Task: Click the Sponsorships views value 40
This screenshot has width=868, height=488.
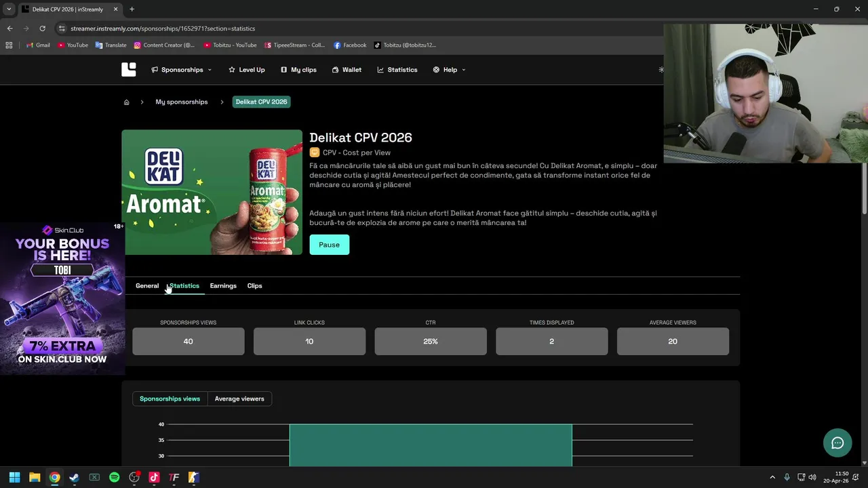Action: pos(189,342)
